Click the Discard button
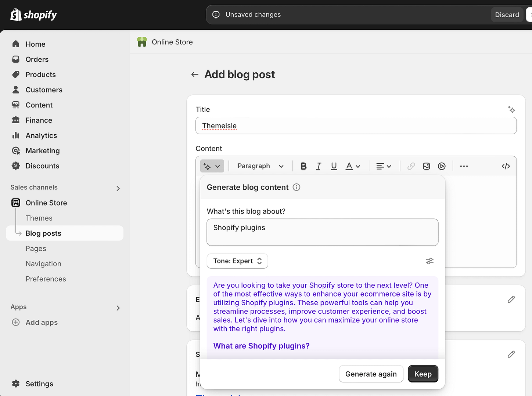Screen dimensions: 532x396 coord(507,15)
